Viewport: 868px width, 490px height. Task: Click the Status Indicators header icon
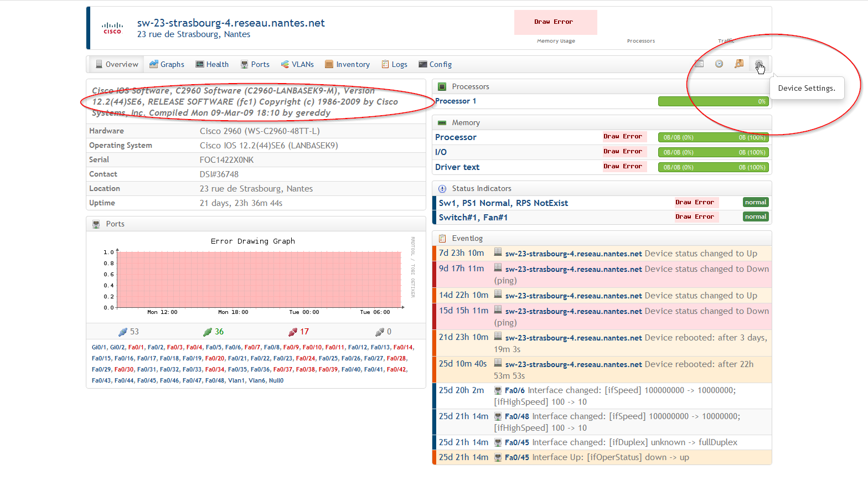(x=442, y=189)
